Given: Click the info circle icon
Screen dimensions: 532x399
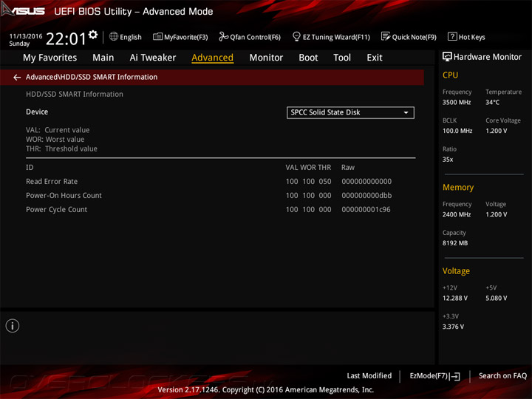Looking at the screenshot, I should point(13,326).
